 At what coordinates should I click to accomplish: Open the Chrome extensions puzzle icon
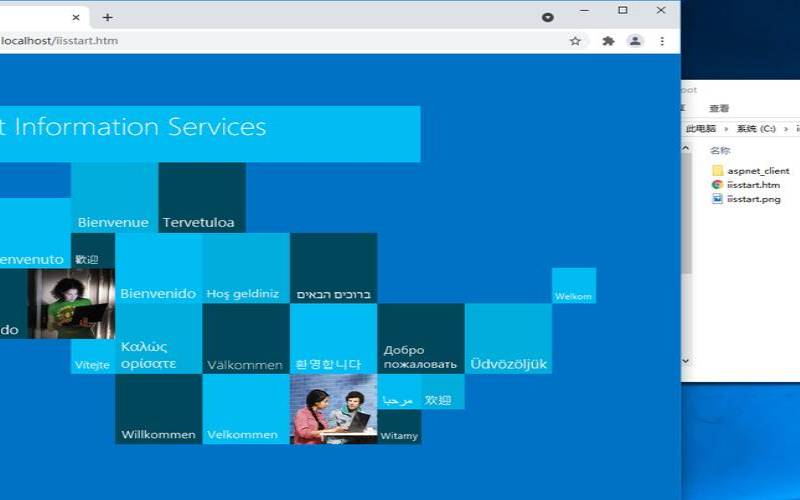pyautogui.click(x=608, y=41)
